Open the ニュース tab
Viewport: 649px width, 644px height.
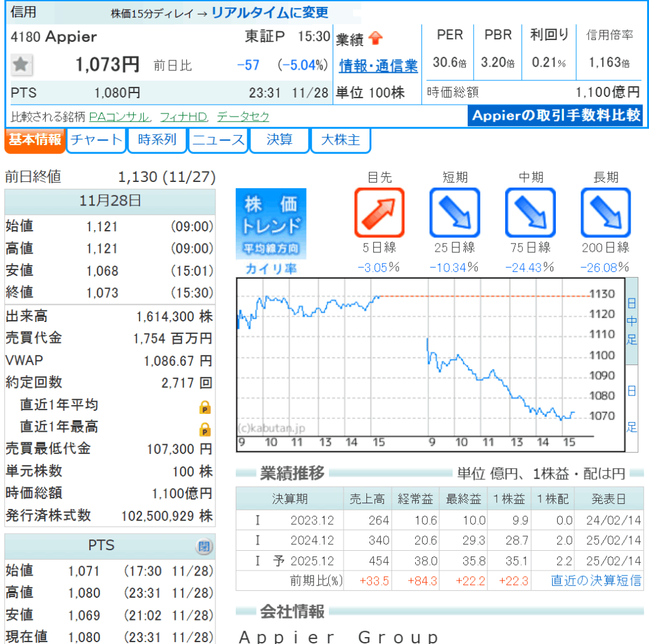coord(219,140)
